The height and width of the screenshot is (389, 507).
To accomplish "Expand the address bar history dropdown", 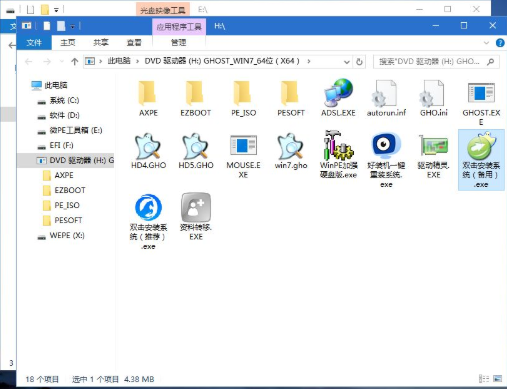I will pos(347,62).
